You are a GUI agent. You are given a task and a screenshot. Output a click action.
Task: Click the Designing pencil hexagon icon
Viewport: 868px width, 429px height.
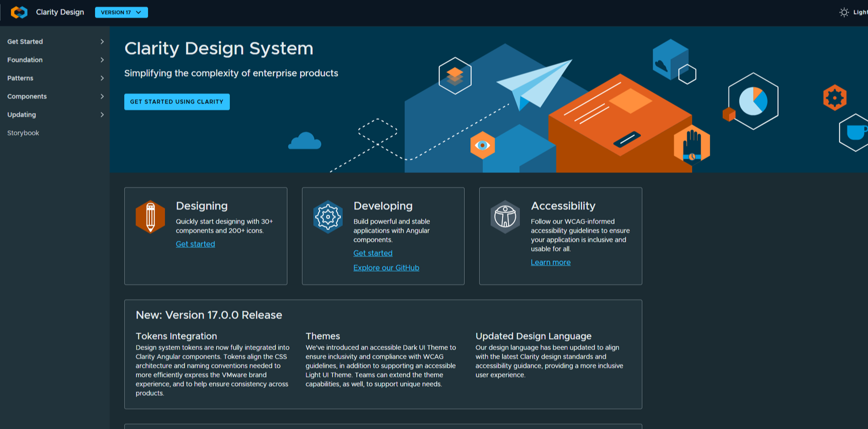click(150, 217)
